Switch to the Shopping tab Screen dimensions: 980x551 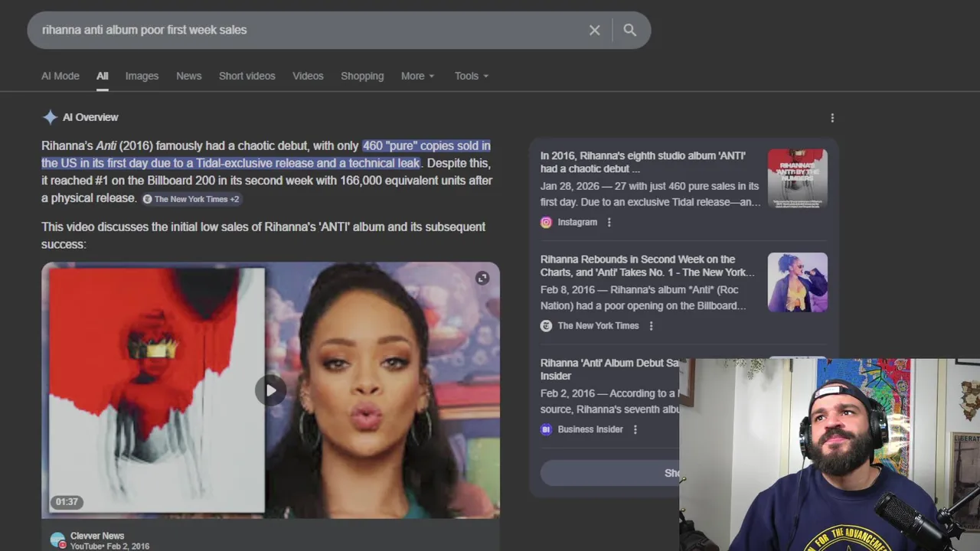click(362, 76)
